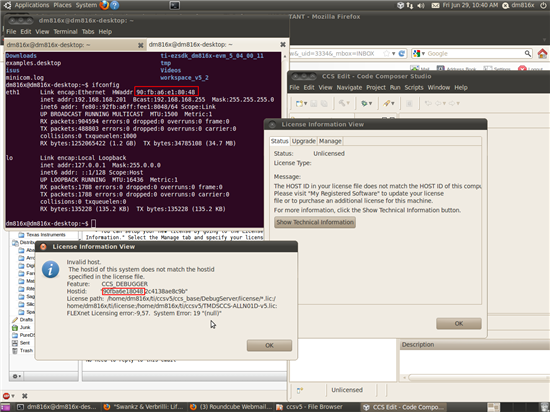Click the Firefox Home icon
This screenshot has width=550, height=412.
tap(542, 53)
